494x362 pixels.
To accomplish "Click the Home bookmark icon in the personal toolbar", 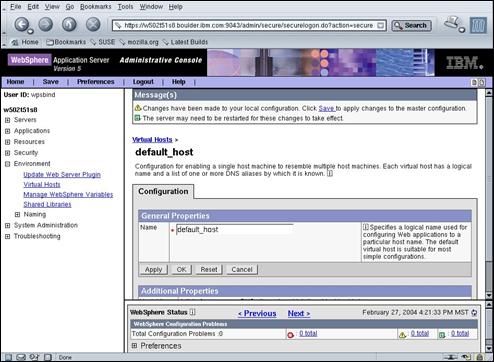I will click(15, 42).
